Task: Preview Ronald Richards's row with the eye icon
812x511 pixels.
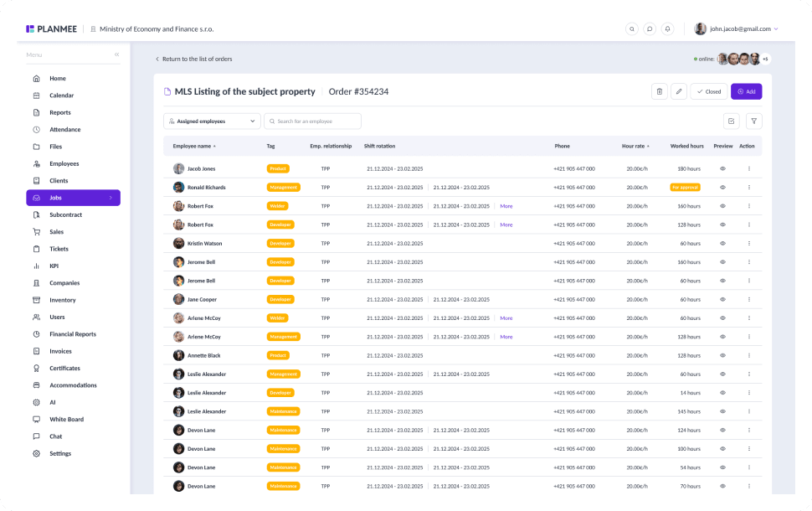Action: coord(722,188)
